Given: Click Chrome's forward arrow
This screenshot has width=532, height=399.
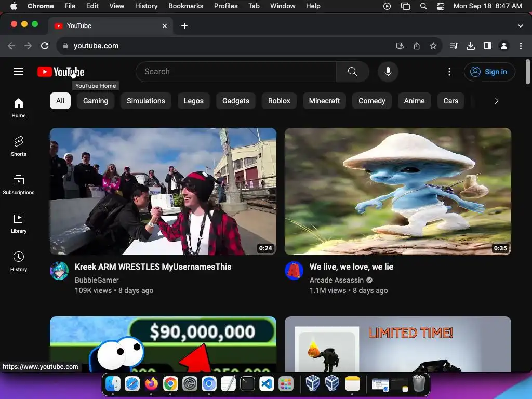Looking at the screenshot, I should coord(28,46).
